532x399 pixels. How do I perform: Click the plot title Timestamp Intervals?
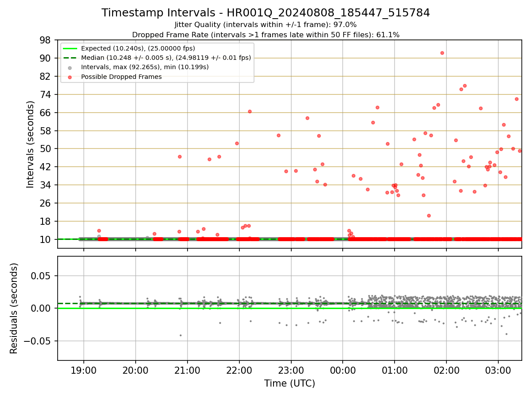point(266,13)
